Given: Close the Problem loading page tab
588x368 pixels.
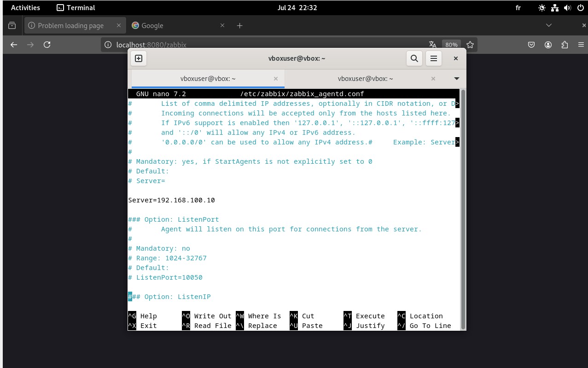Looking at the screenshot, I should (x=118, y=26).
